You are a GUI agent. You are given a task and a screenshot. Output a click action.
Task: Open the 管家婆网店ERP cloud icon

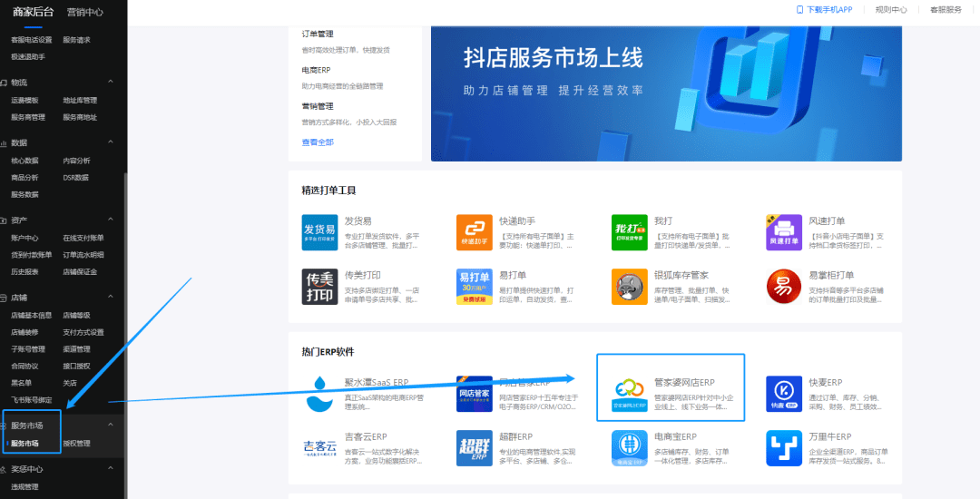pos(630,394)
